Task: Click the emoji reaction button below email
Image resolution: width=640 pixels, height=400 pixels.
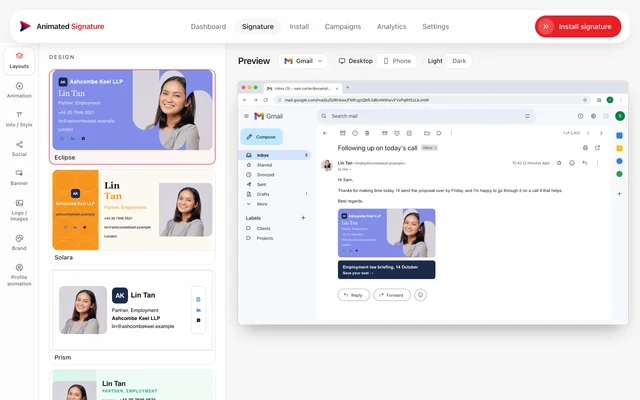Action: (x=420, y=295)
